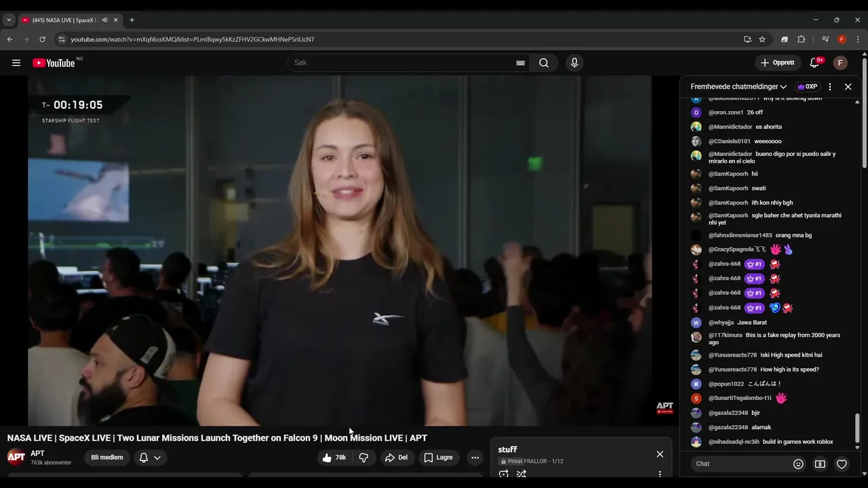Open live chat options three-dot menu
The height and width of the screenshot is (488, 868).
pyautogui.click(x=829, y=87)
